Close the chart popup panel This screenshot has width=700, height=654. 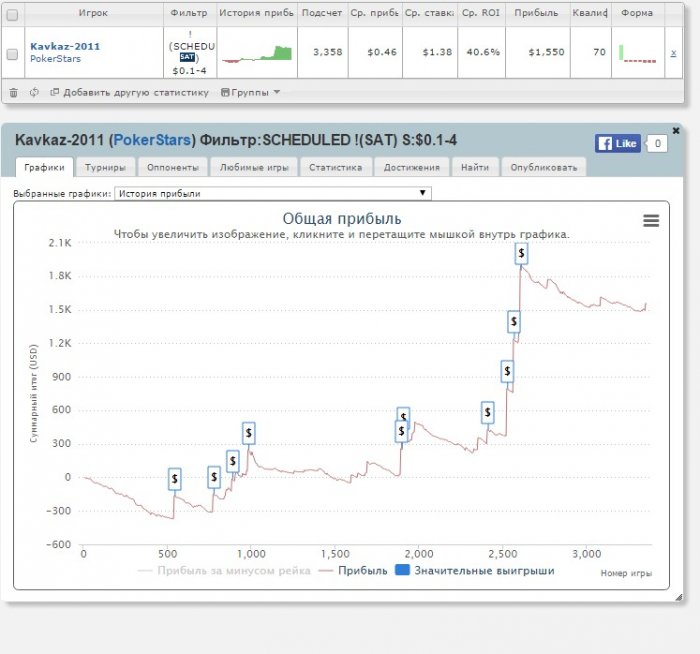click(x=676, y=130)
